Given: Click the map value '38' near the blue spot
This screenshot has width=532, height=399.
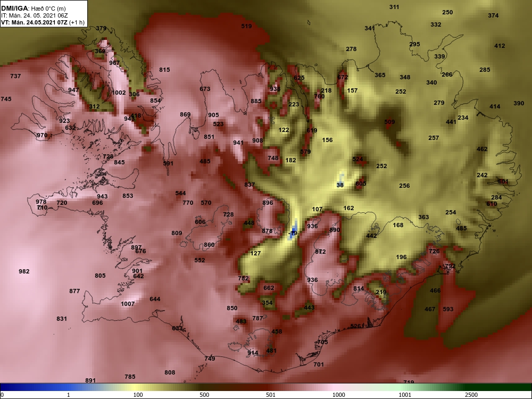Looking at the screenshot, I should (x=340, y=185).
